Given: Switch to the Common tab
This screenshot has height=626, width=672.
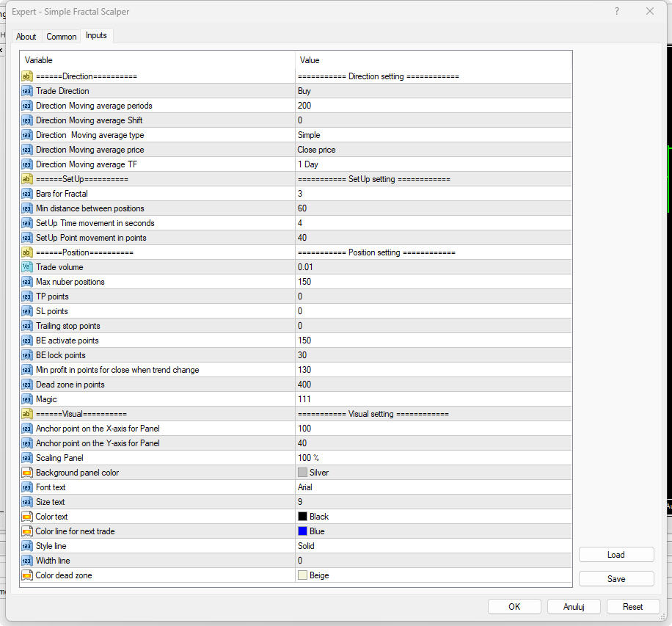Looking at the screenshot, I should (61, 37).
